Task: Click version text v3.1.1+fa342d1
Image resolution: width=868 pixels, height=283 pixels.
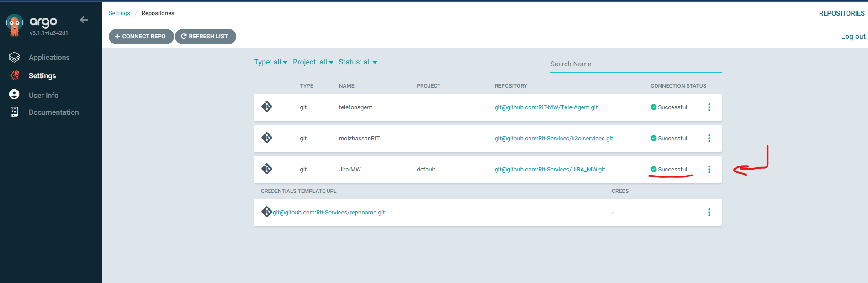Action: pyautogui.click(x=49, y=33)
